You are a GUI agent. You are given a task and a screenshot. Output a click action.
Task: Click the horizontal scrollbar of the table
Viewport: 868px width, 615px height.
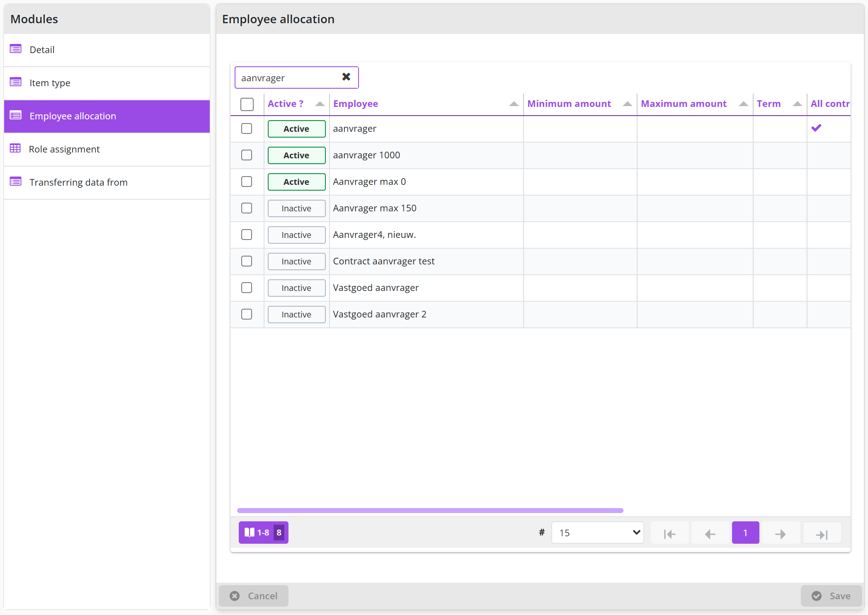(x=430, y=511)
